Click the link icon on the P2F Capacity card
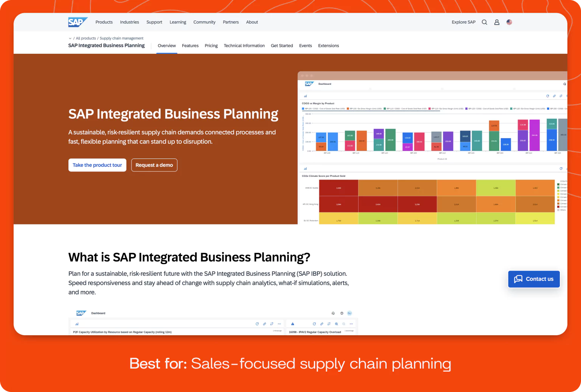 click(x=264, y=324)
